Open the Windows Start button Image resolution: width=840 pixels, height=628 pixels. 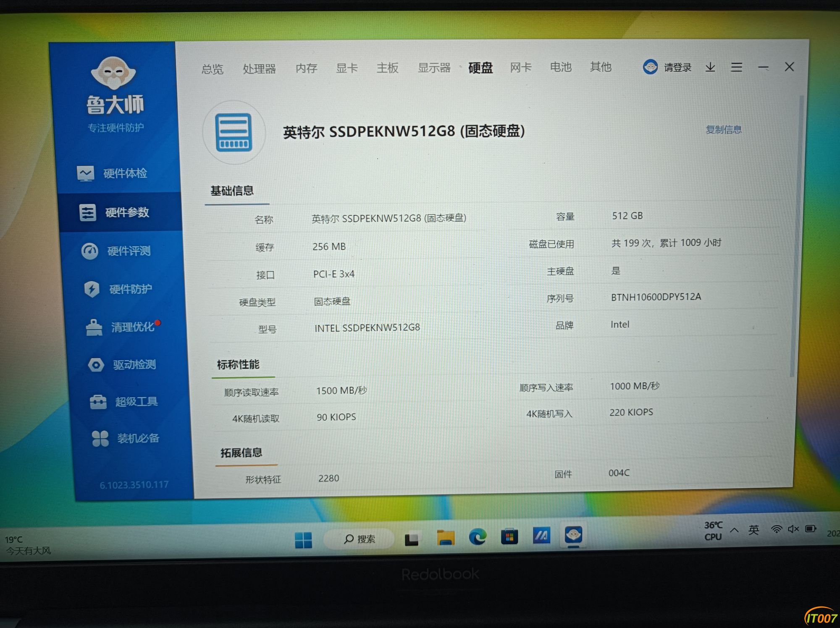(x=303, y=540)
